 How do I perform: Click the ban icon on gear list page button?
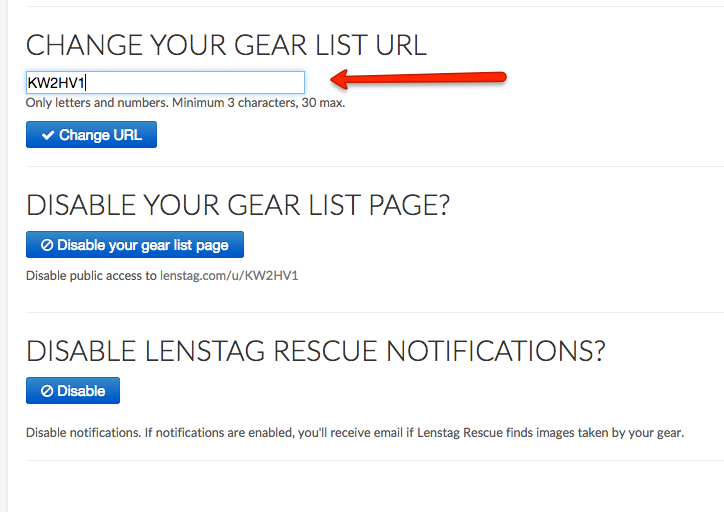(x=46, y=245)
